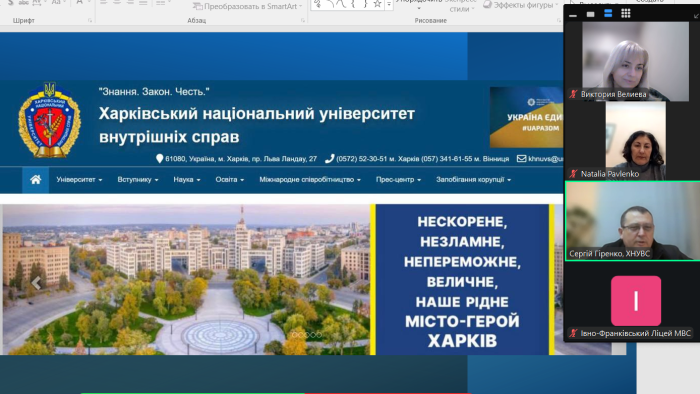Screen dimensions: 700x394
Task: Click the Нескорене, незламне місто-герой Харків banner
Action: click(462, 280)
